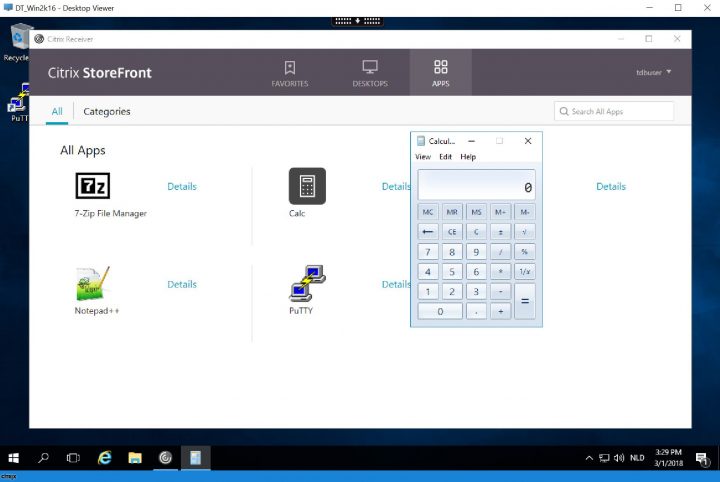Open the Windows Start menu
This screenshot has height=482, width=720.
pyautogui.click(x=14, y=458)
